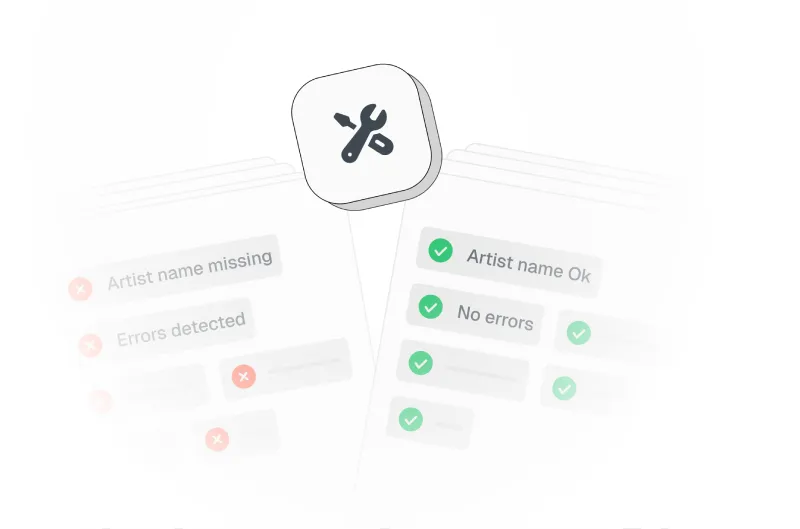Select the Artist name missing label
Screen dimensions: 800x529
189,270
